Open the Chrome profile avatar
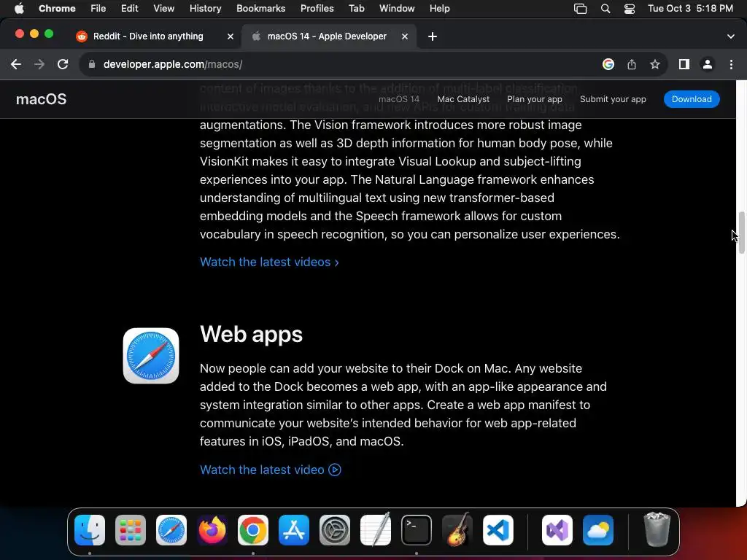Viewport: 747px width, 560px height. (708, 64)
